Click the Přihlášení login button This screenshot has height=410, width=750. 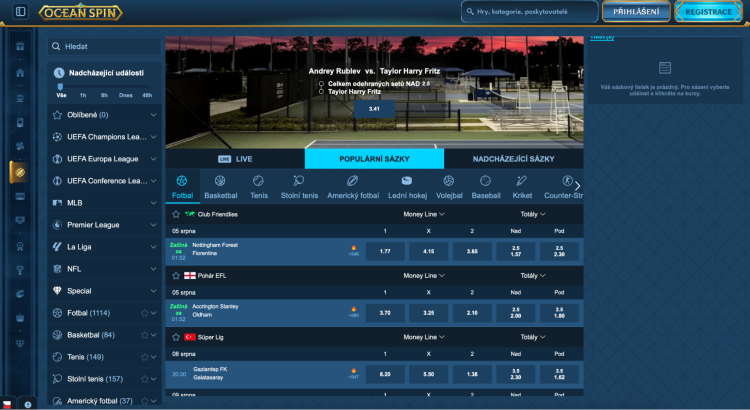pyautogui.click(x=636, y=11)
